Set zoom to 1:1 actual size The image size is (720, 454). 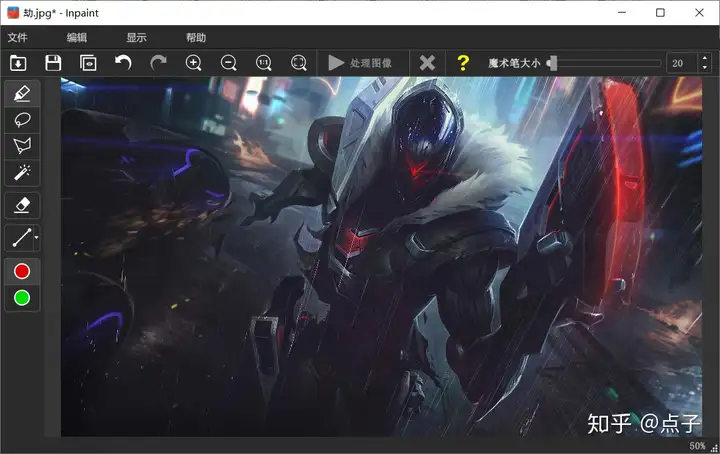point(264,62)
